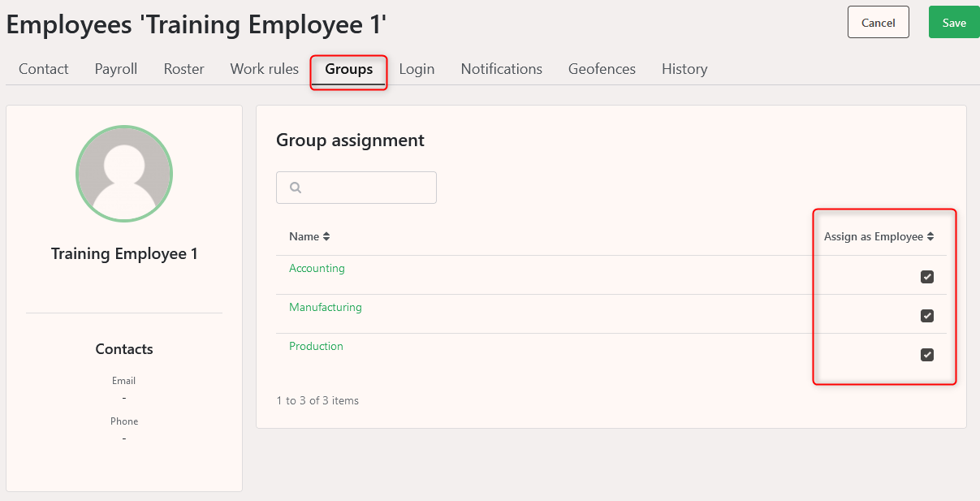Click the search magnifier icon in group search

[x=296, y=188]
